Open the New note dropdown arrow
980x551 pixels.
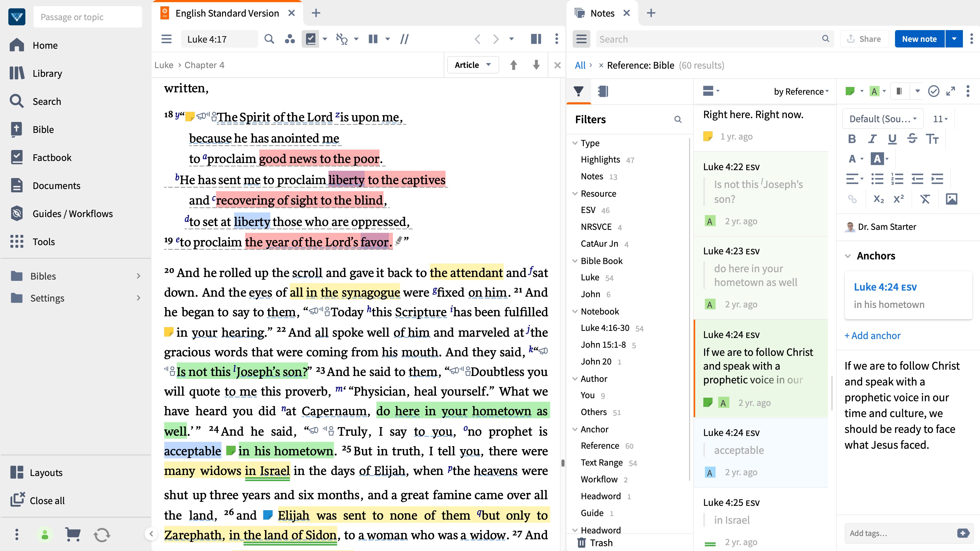click(954, 39)
